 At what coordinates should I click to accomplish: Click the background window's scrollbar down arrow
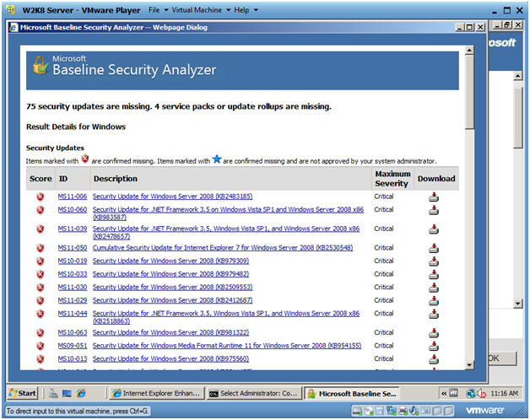(x=518, y=303)
